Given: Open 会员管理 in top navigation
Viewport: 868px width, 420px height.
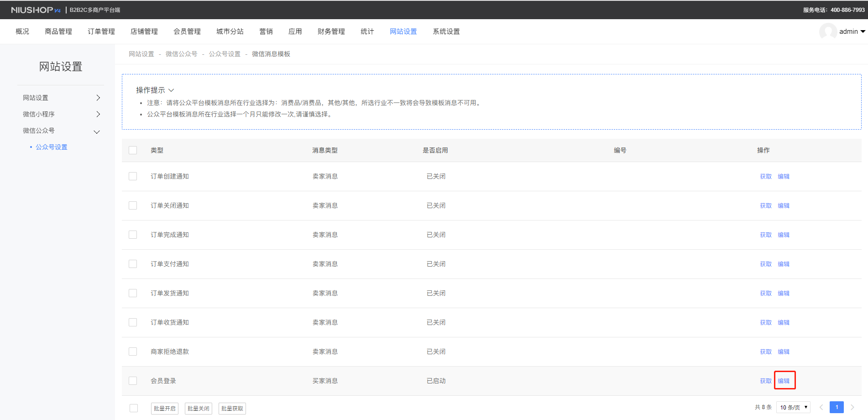Looking at the screenshot, I should coord(187,31).
